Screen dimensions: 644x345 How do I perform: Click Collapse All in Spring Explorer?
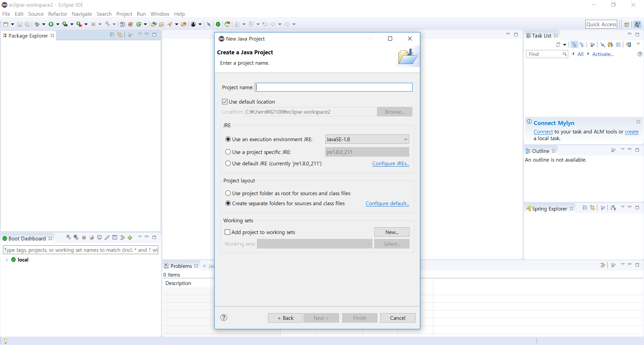585,208
